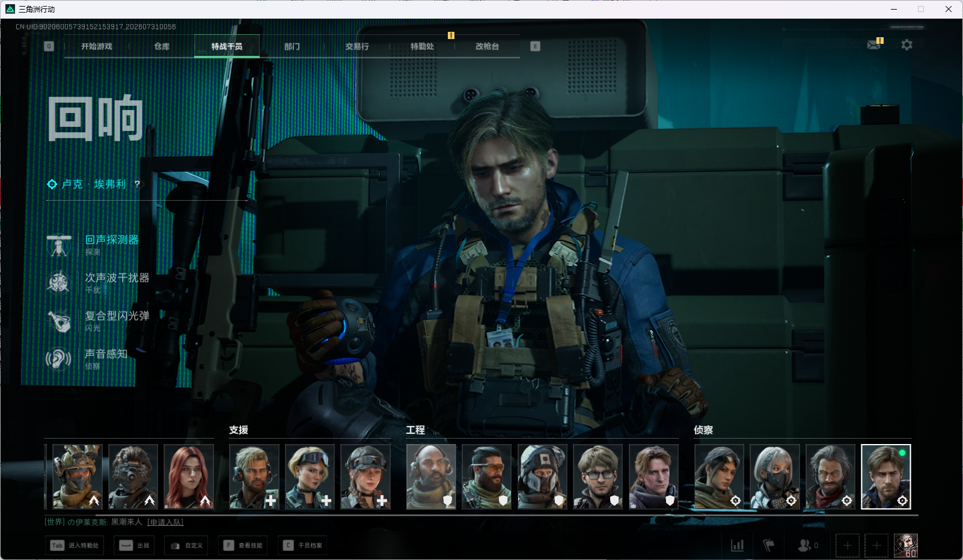The width and height of the screenshot is (963, 560).
Task: Click the player avatar with level 60
Action: [906, 546]
